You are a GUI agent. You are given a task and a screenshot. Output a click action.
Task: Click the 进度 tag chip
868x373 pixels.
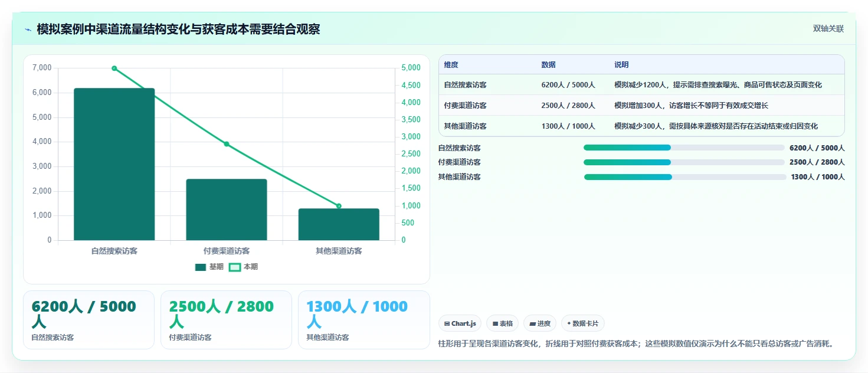(540, 323)
